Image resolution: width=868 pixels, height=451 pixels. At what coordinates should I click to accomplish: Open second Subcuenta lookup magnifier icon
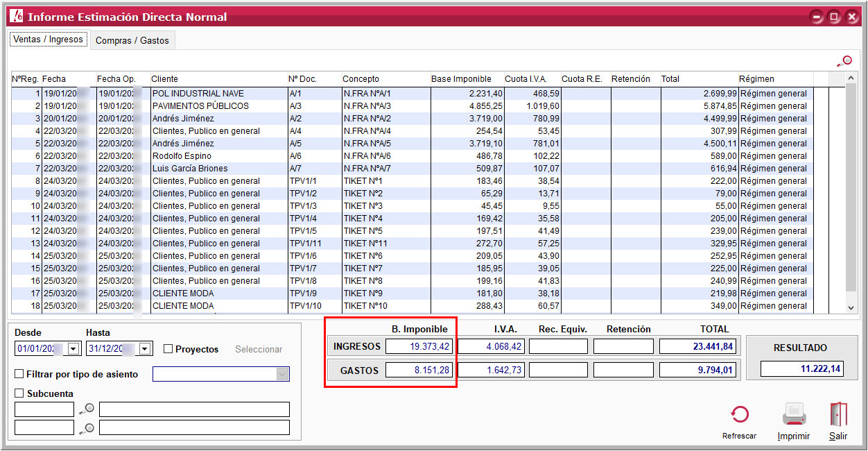point(87,428)
